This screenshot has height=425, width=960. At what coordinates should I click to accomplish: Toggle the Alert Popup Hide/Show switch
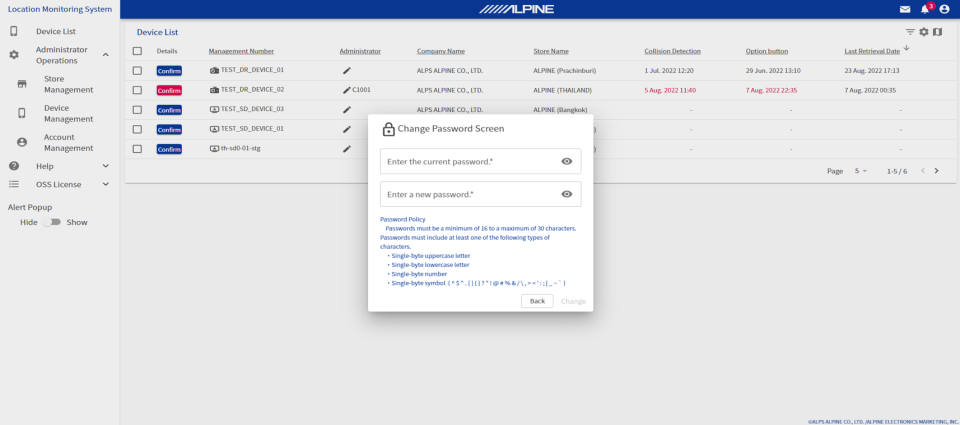52,222
